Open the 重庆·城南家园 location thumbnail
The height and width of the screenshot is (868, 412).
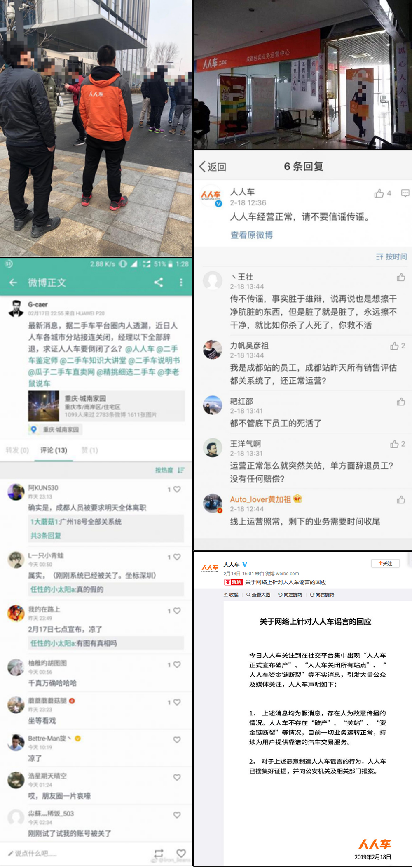(x=44, y=406)
